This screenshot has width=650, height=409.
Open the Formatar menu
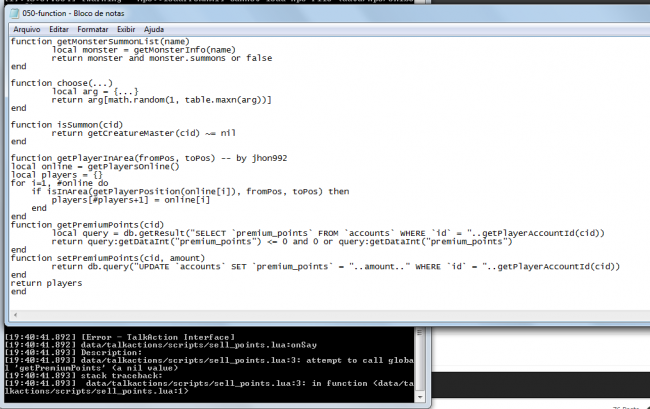pos(93,29)
